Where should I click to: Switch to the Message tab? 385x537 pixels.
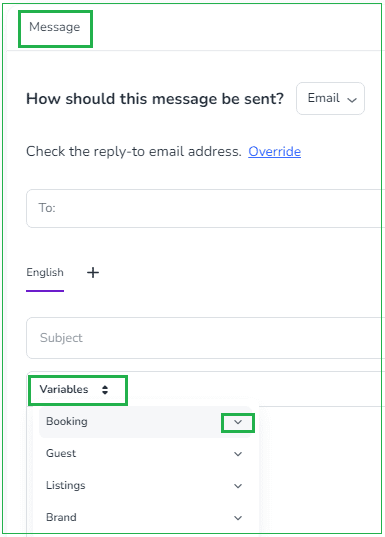[55, 27]
